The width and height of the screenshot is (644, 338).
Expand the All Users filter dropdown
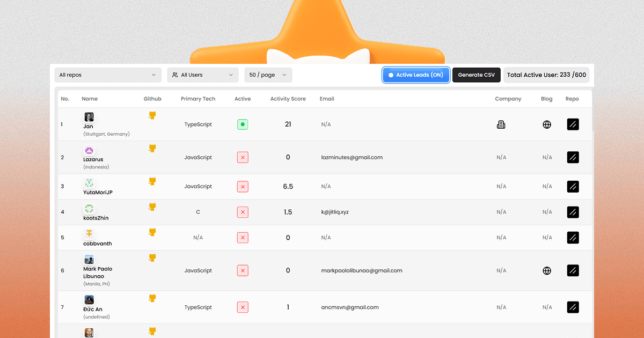(203, 75)
